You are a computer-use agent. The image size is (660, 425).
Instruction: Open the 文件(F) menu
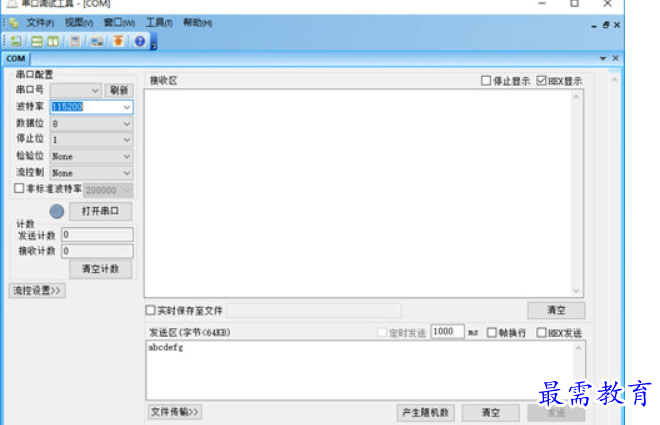(40, 23)
